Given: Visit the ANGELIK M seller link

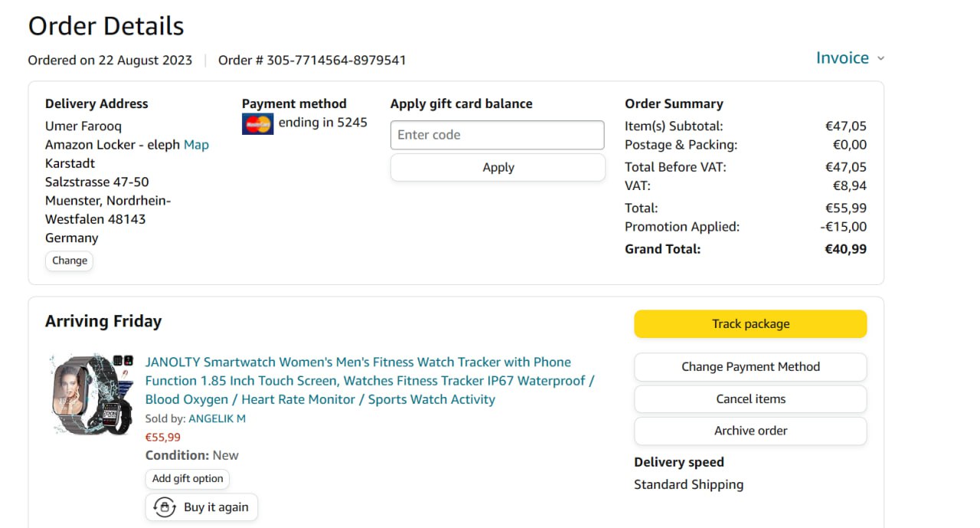Looking at the screenshot, I should [x=217, y=418].
